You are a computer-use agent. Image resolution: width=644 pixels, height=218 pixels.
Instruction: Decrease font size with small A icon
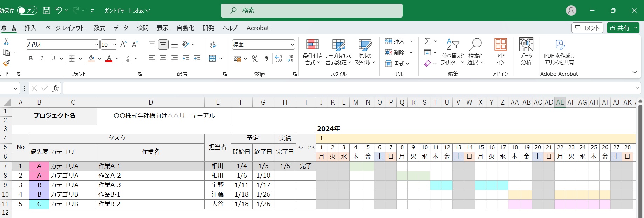135,44
